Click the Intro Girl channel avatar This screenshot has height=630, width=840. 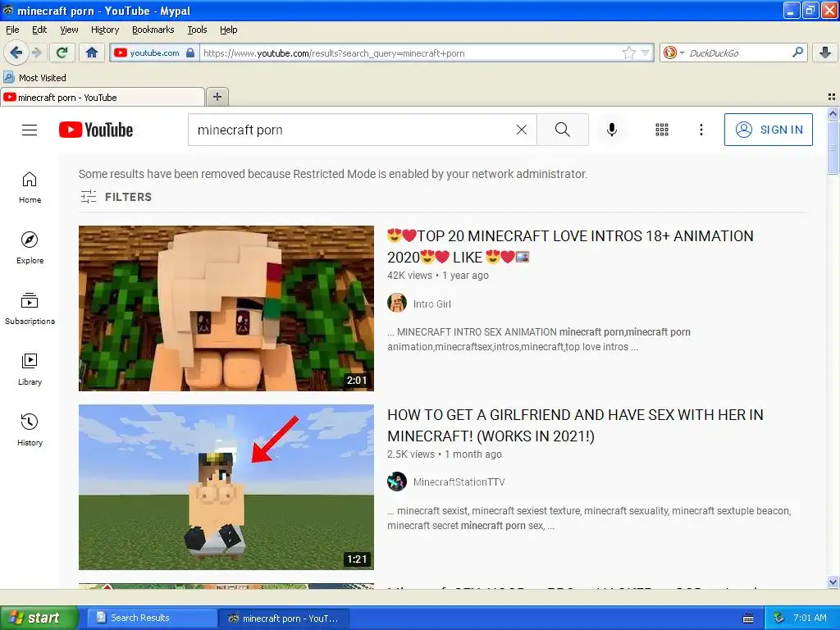[x=397, y=304]
